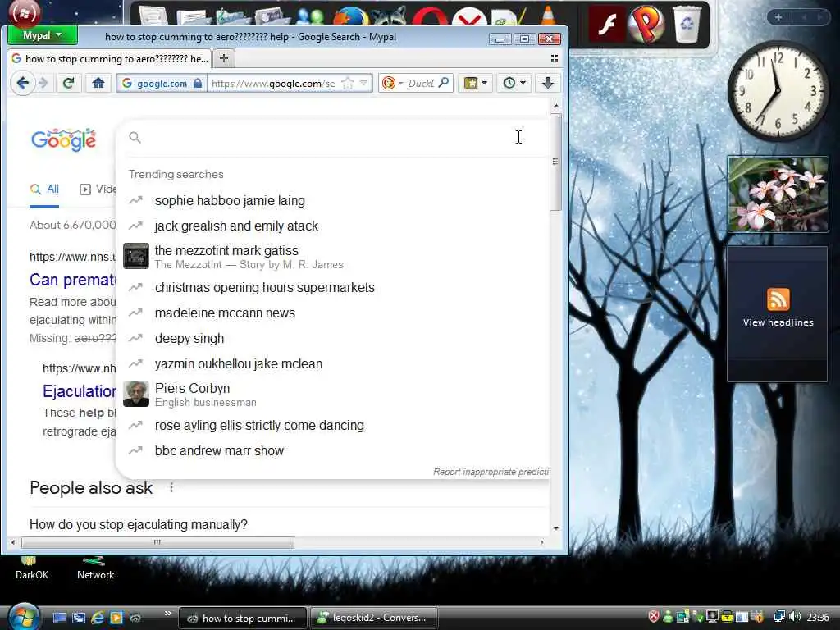Screen dimensions: 840x630
Task: Switch to the All results tab
Action: pos(45,189)
